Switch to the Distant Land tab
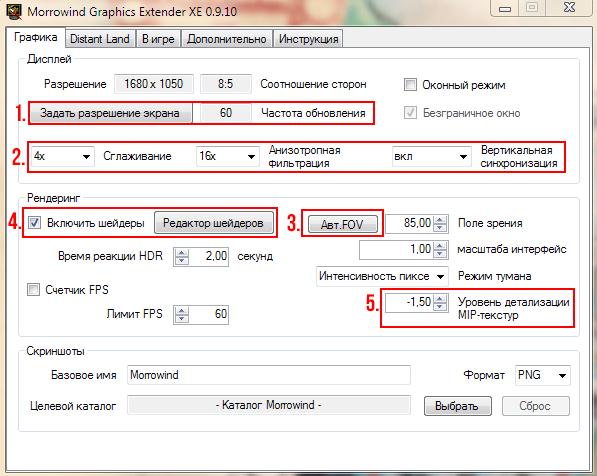 point(100,39)
